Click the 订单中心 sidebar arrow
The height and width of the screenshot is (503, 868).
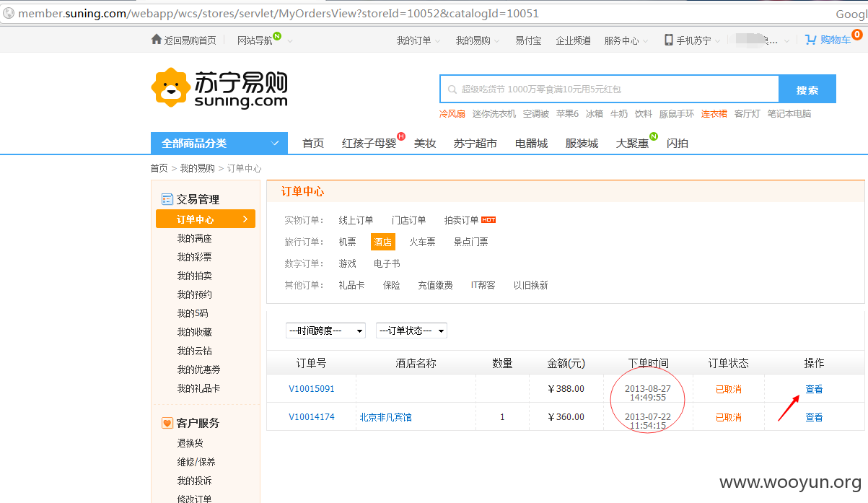point(245,219)
